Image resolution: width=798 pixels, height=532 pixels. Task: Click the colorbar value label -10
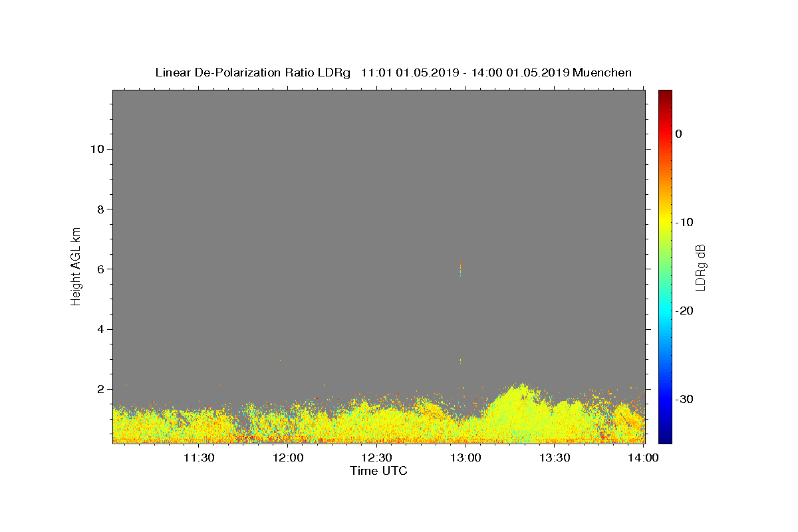(x=685, y=222)
